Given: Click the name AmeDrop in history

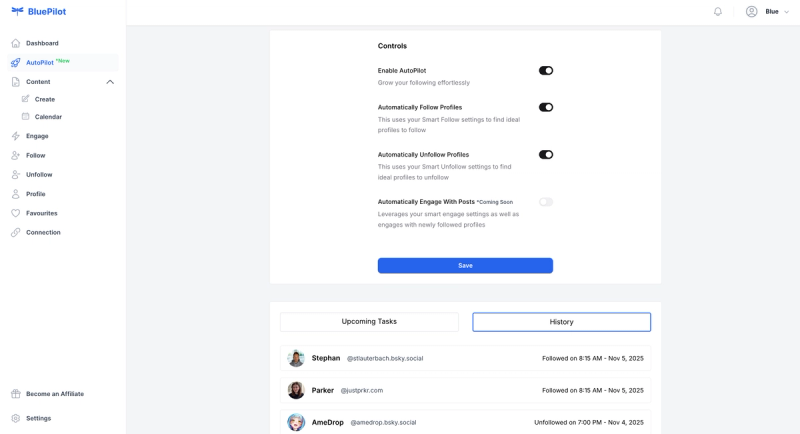Looking at the screenshot, I should click(x=328, y=422).
